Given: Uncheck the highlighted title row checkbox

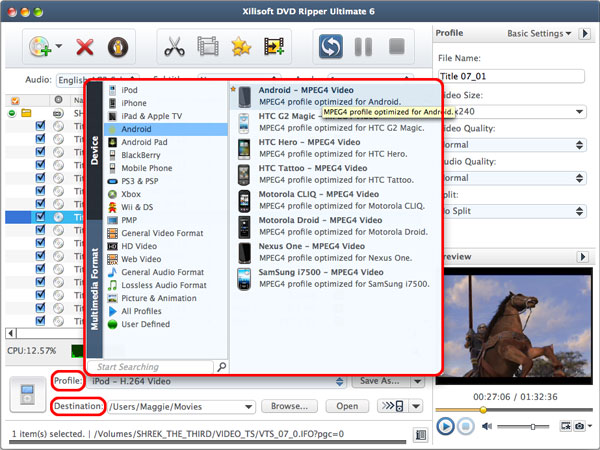Looking at the screenshot, I should 40,217.
